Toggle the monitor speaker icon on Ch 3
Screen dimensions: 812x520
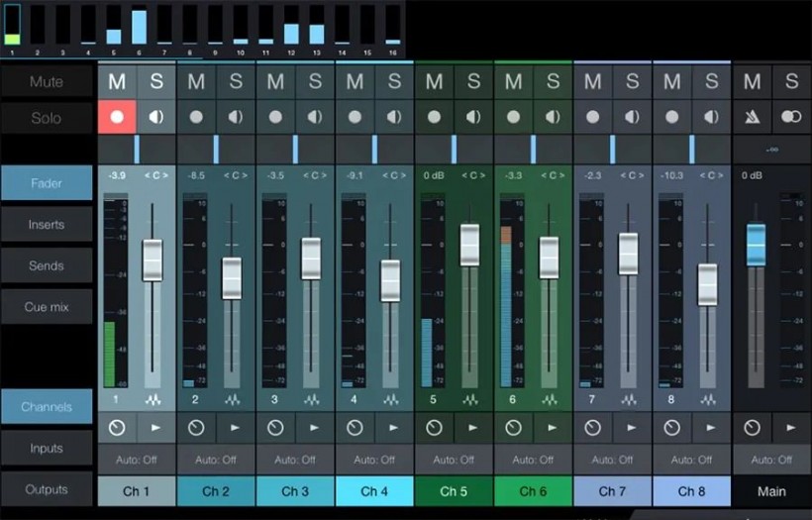315,117
